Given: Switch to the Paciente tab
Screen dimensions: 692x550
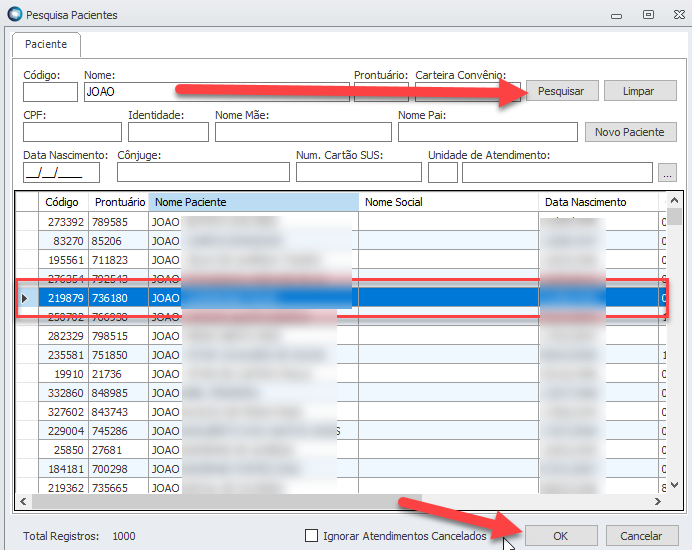Looking at the screenshot, I should click(x=46, y=44).
